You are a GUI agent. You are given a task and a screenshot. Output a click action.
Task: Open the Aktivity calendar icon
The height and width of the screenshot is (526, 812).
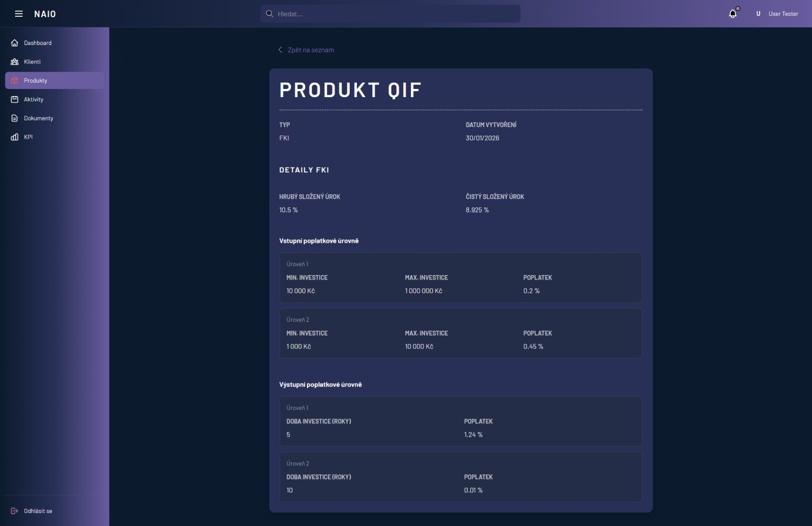[x=15, y=99]
